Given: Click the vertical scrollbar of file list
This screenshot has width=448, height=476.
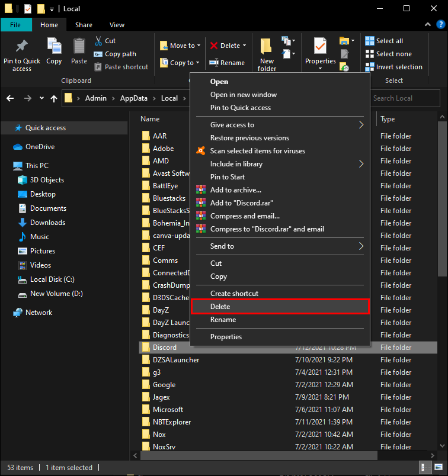Looking at the screenshot, I should coord(442,199).
